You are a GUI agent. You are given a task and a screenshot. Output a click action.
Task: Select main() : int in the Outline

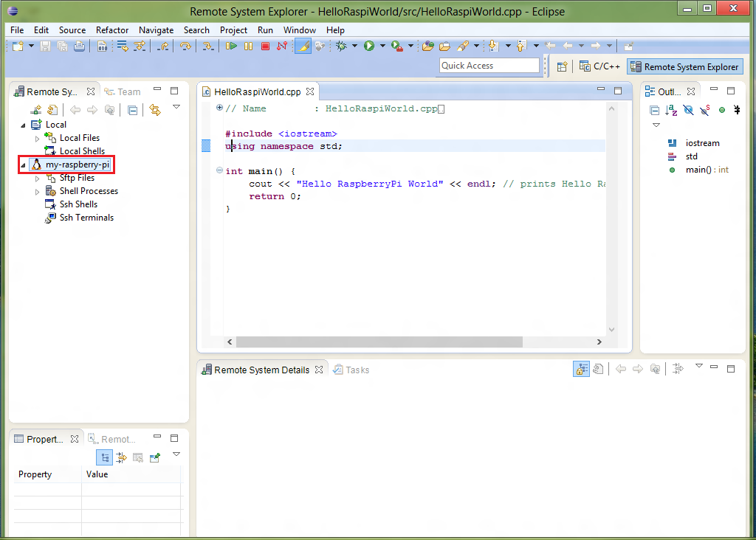pyautogui.click(x=707, y=170)
